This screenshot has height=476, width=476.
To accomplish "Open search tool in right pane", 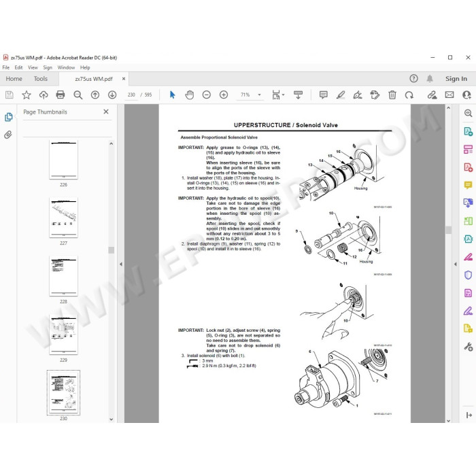I will 468,114.
